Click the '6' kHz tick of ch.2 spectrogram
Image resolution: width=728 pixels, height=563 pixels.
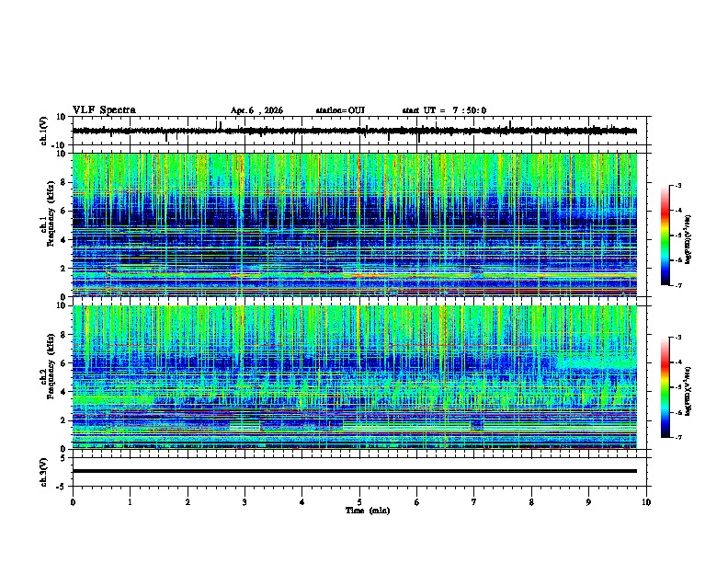[x=63, y=363]
